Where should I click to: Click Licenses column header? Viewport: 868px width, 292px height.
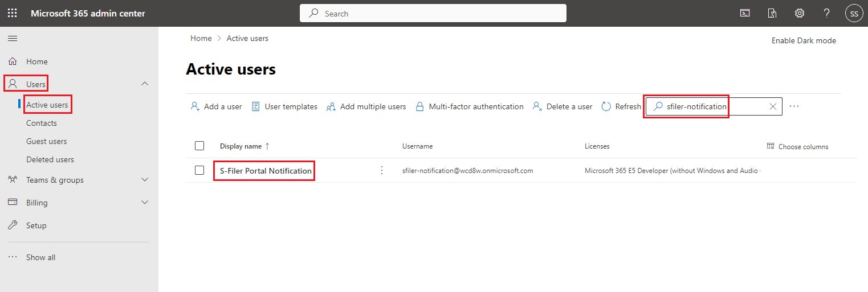597,146
